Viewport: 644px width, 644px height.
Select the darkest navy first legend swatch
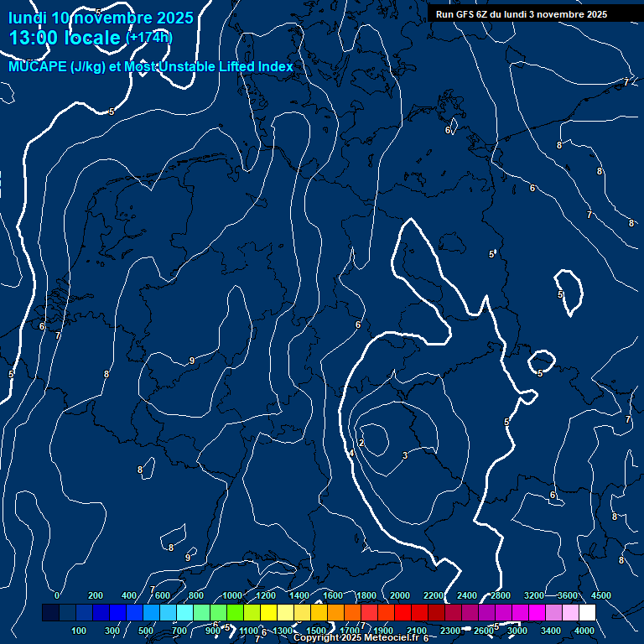pos(50,612)
